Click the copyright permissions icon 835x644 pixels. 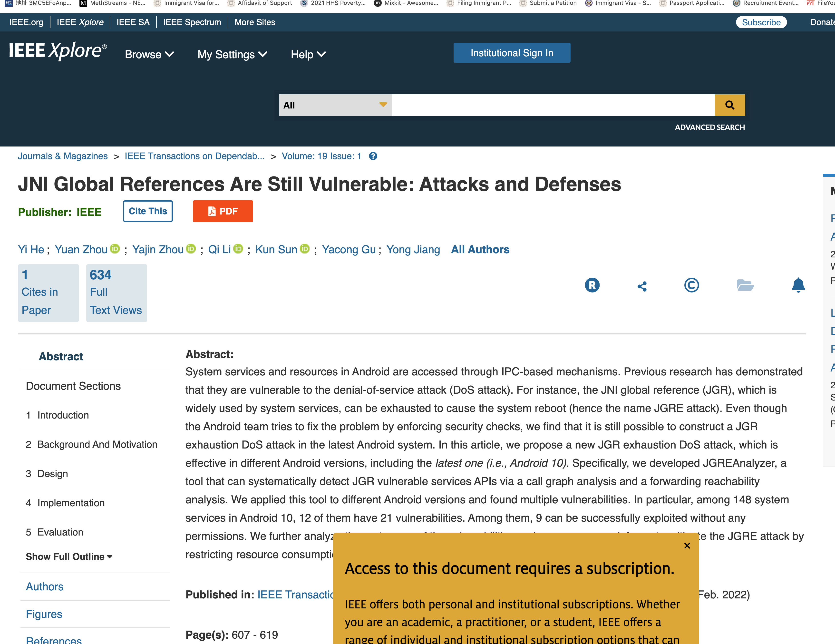coord(691,285)
